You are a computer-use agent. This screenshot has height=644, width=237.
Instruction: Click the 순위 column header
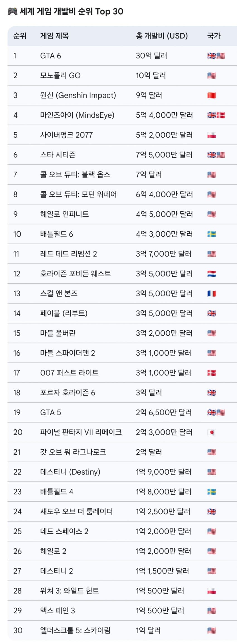tap(20, 36)
